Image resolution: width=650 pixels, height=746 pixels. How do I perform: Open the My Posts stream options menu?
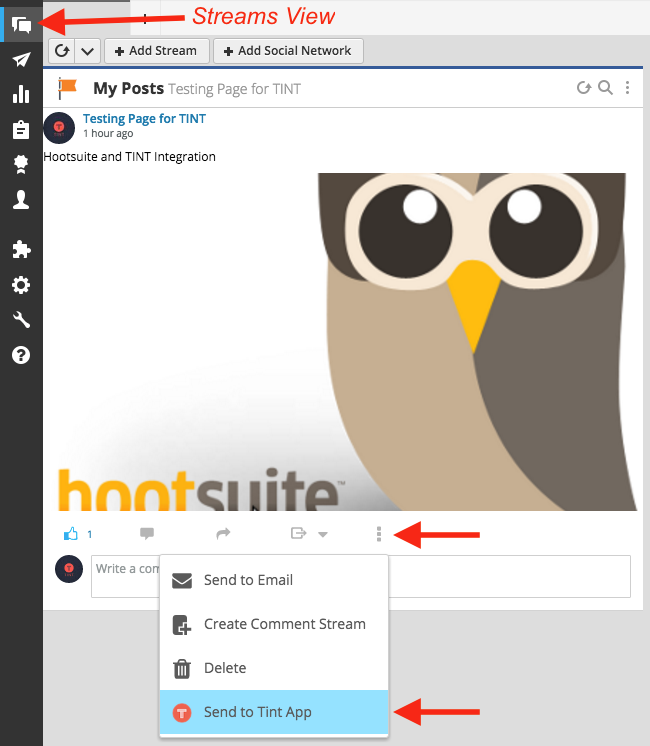point(628,88)
